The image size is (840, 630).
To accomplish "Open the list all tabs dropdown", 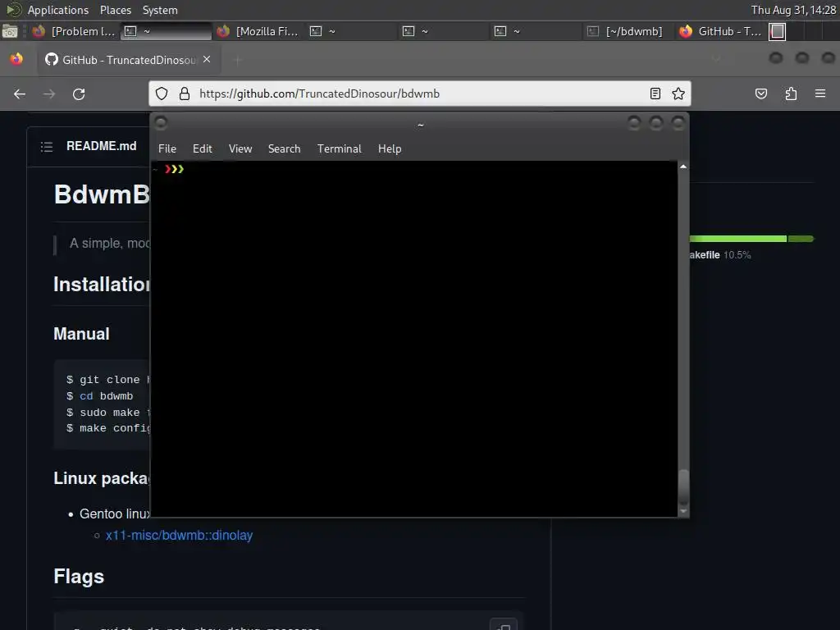I will coord(716,59).
